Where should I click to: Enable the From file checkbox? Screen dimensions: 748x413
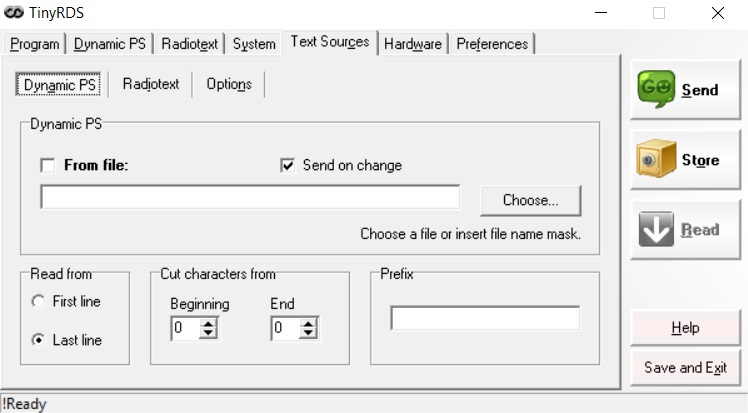(x=48, y=165)
